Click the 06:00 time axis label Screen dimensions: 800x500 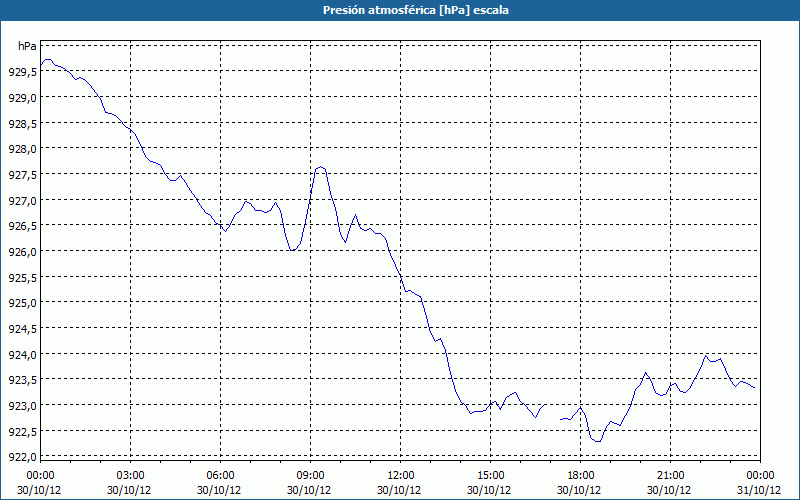(x=220, y=475)
